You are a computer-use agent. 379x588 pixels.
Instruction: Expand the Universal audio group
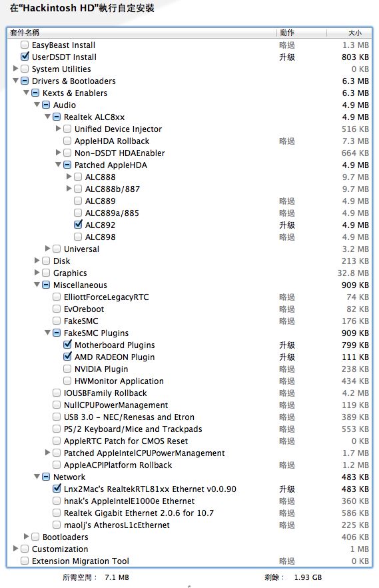point(47,249)
